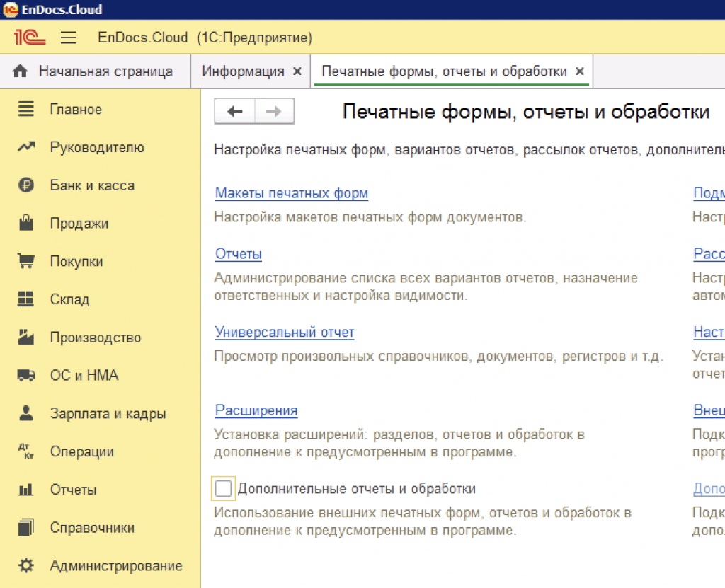Click the ОС и НМА truck icon
Image resolution: width=725 pixels, height=588 pixels.
coord(26,375)
